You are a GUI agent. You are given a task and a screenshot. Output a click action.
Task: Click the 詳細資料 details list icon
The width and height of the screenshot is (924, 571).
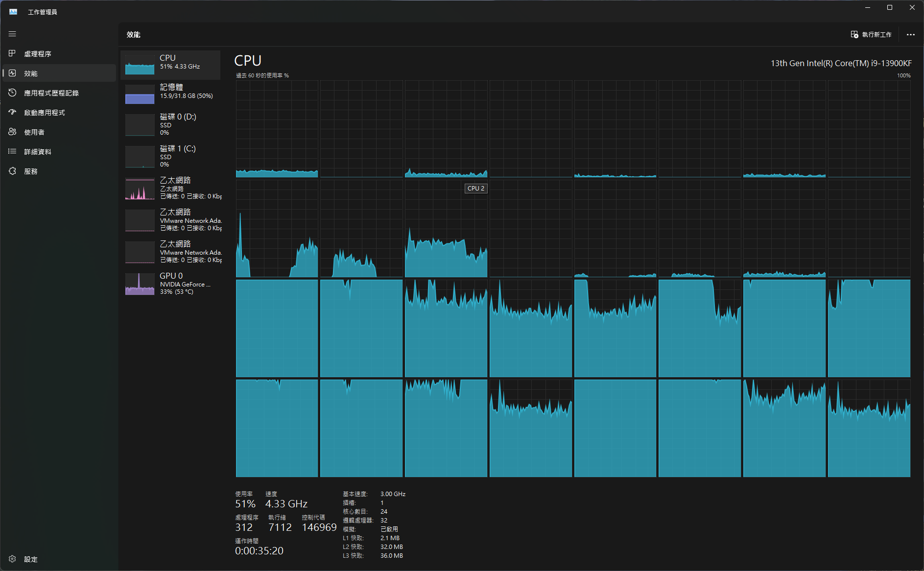12,151
